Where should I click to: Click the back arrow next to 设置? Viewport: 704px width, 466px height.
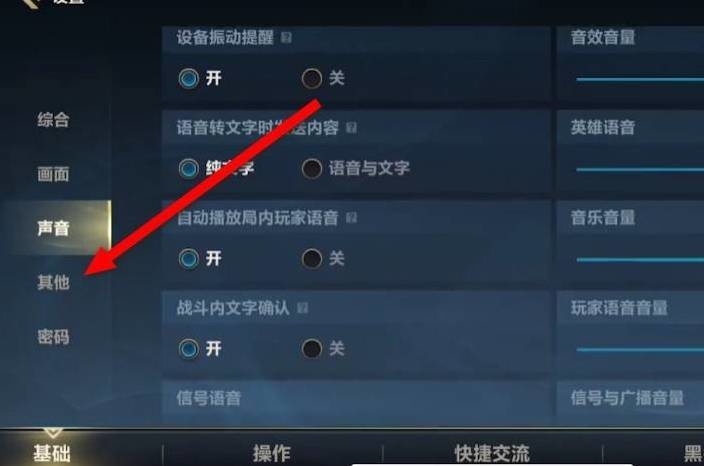(x=32, y=3)
